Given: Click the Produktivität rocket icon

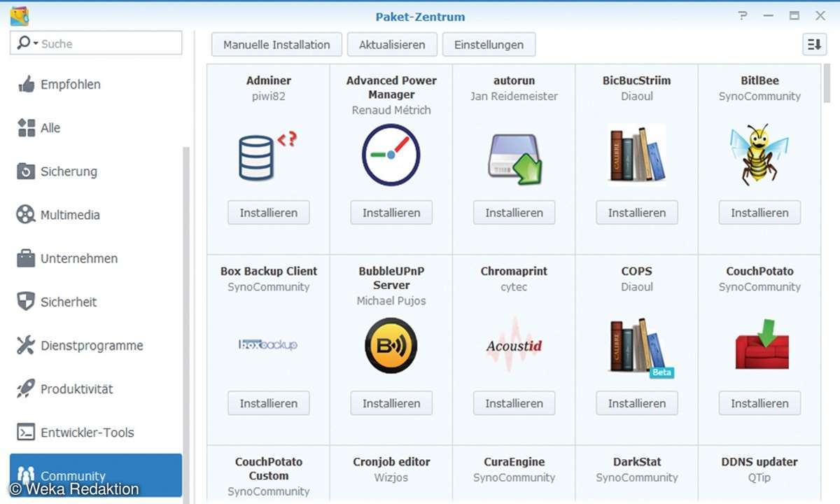Looking at the screenshot, I should click(26, 388).
